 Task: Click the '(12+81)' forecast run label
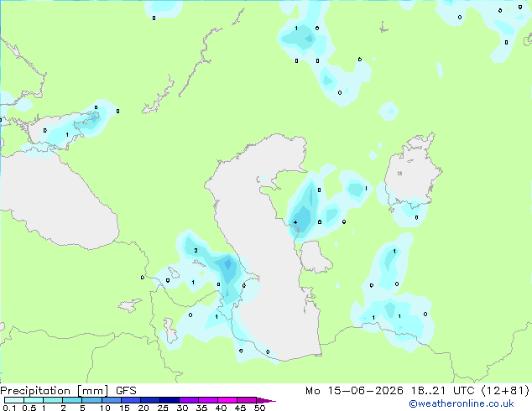[505, 391]
